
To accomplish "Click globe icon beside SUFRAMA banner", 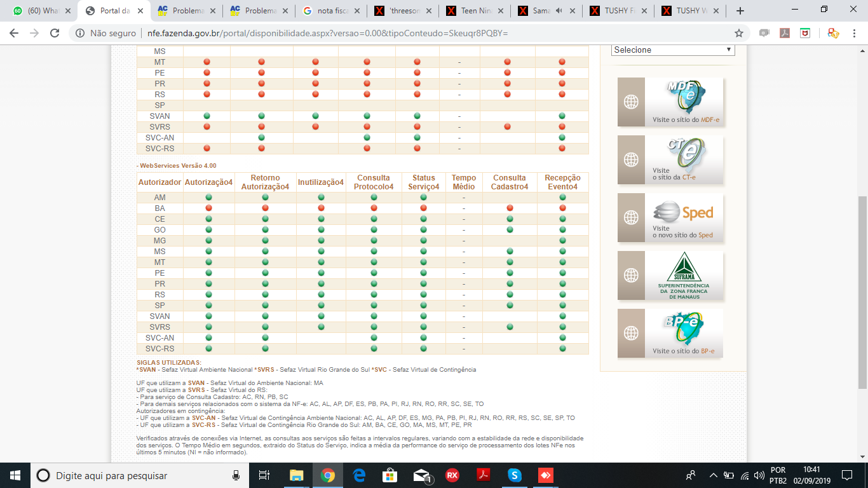I will pyautogui.click(x=631, y=275).
